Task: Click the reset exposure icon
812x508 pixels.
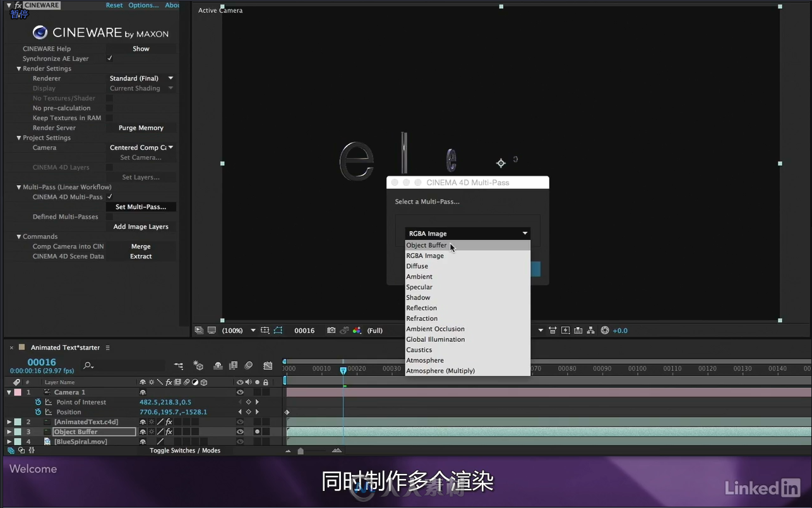Action: coord(605,330)
